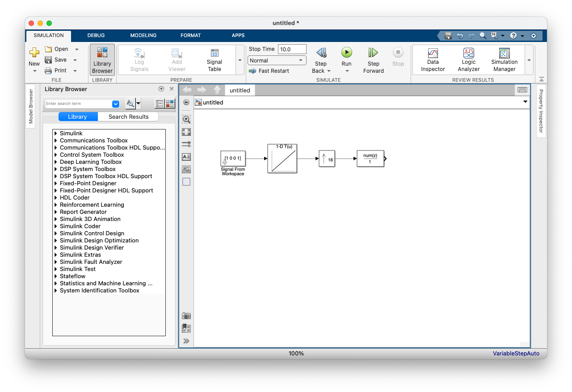
Task: Collapse the toolstrip arrow icon
Action: pos(542,79)
